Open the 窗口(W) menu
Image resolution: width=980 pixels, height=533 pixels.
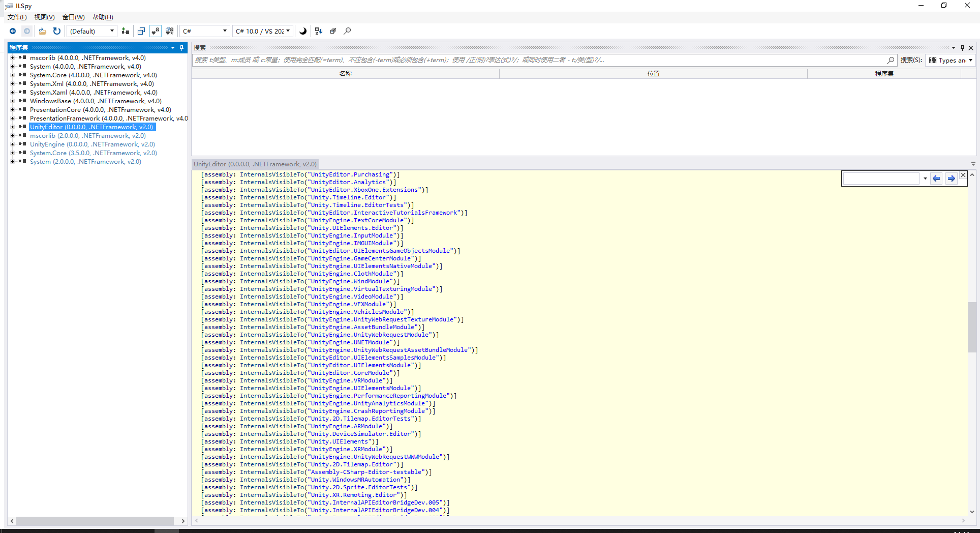[74, 17]
